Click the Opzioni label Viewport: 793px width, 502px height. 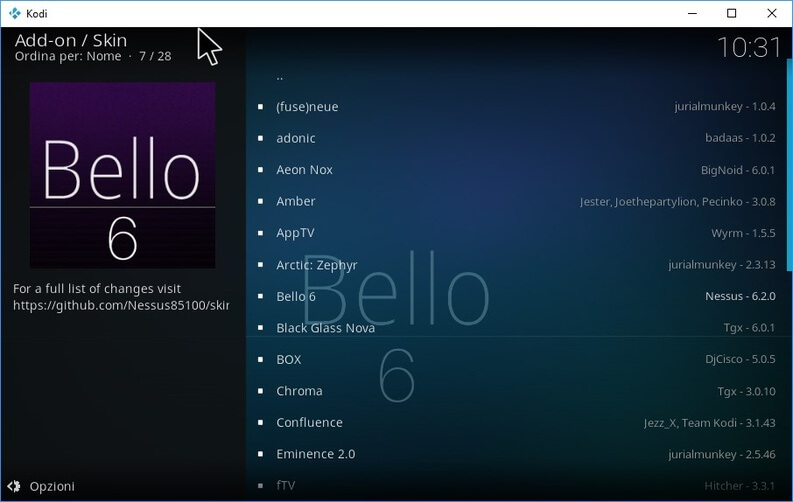click(x=52, y=486)
